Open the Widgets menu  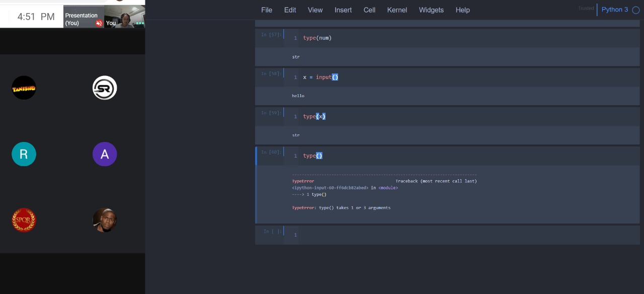coord(431,10)
